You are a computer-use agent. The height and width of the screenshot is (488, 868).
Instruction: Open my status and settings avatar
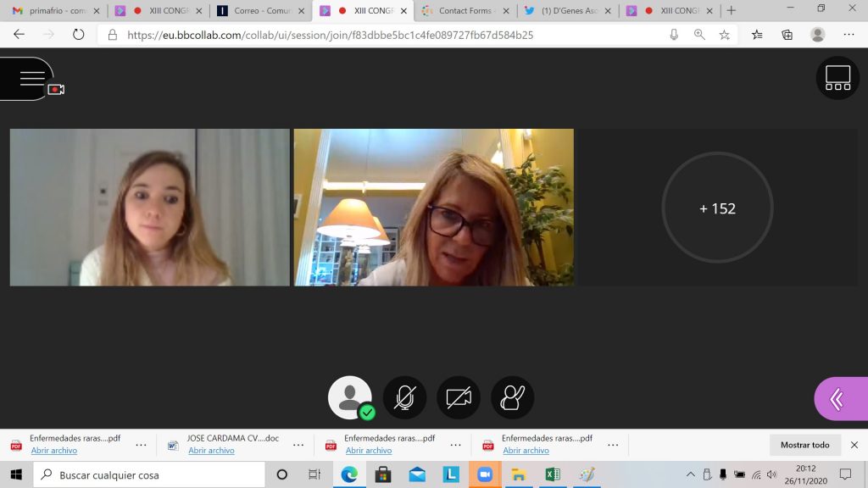tap(349, 397)
